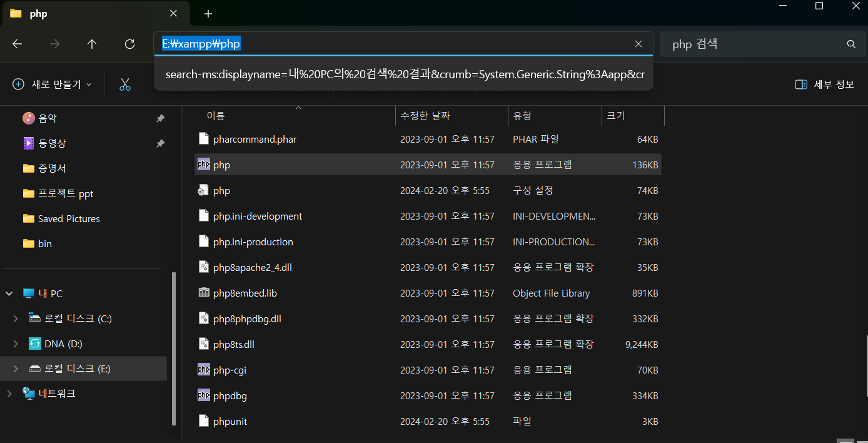Sort files by 수정한 날짜 column
868x443 pixels.
pos(425,116)
